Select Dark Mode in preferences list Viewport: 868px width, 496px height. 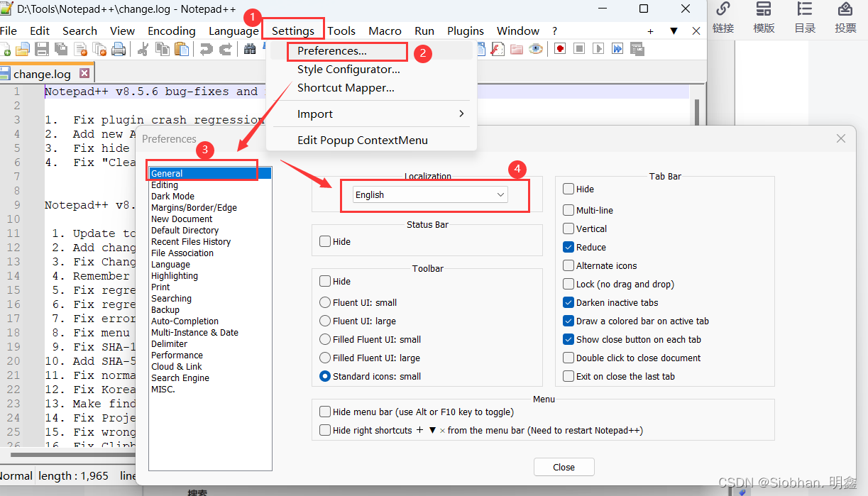coord(172,196)
